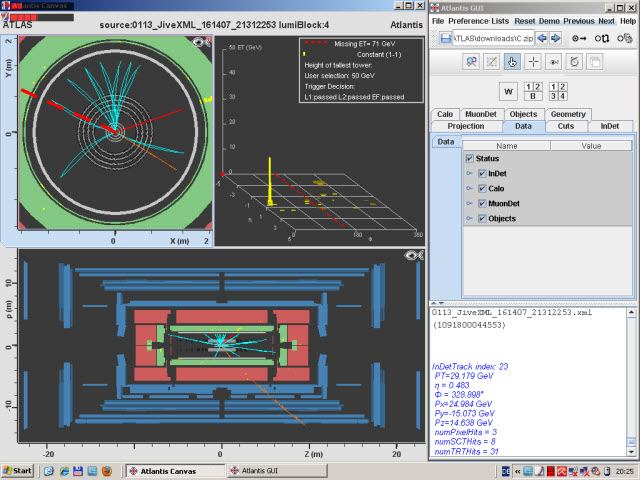This screenshot has width=640, height=480.
Task: Expand the Calo tree row
Action: coord(469,189)
